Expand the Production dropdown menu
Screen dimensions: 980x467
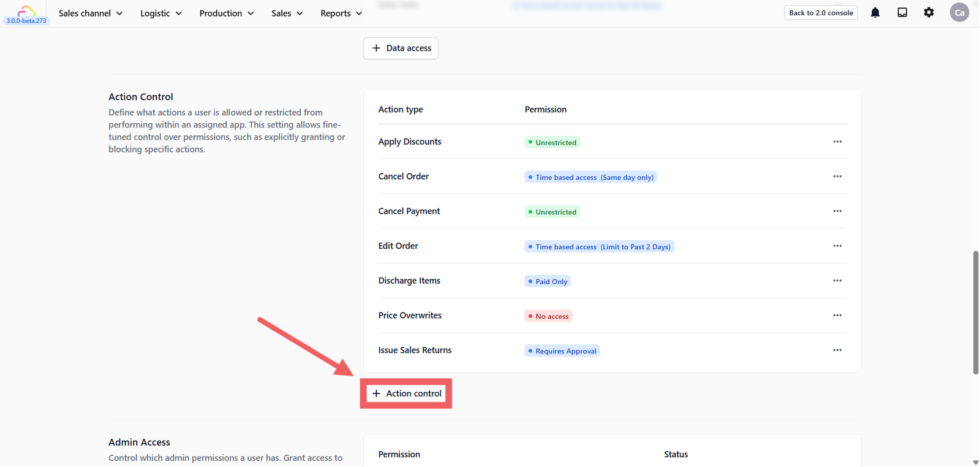tap(227, 13)
